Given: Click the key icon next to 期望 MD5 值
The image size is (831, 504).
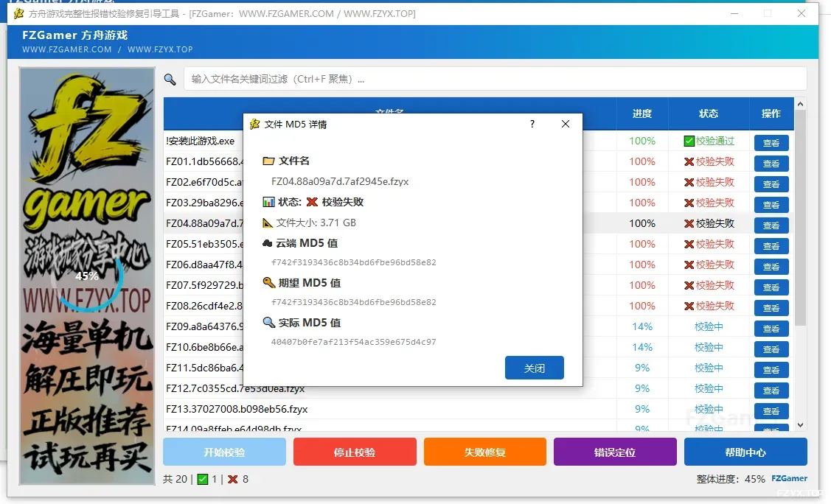Looking at the screenshot, I should pos(268,283).
